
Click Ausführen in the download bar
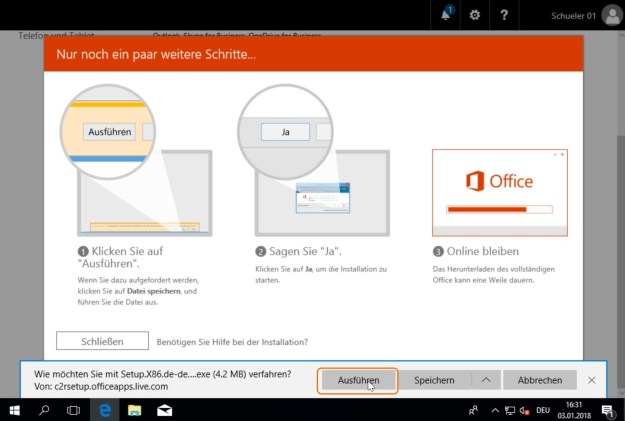[358, 380]
